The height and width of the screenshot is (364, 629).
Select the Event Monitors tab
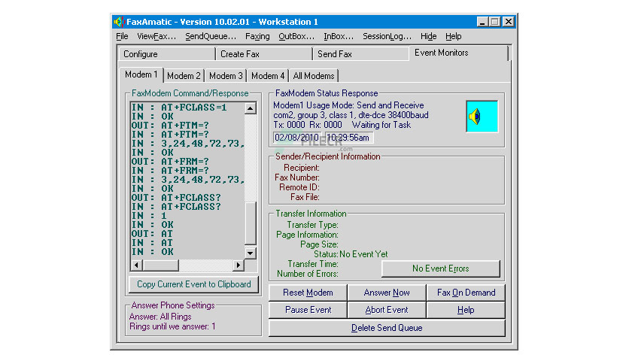pyautogui.click(x=459, y=53)
